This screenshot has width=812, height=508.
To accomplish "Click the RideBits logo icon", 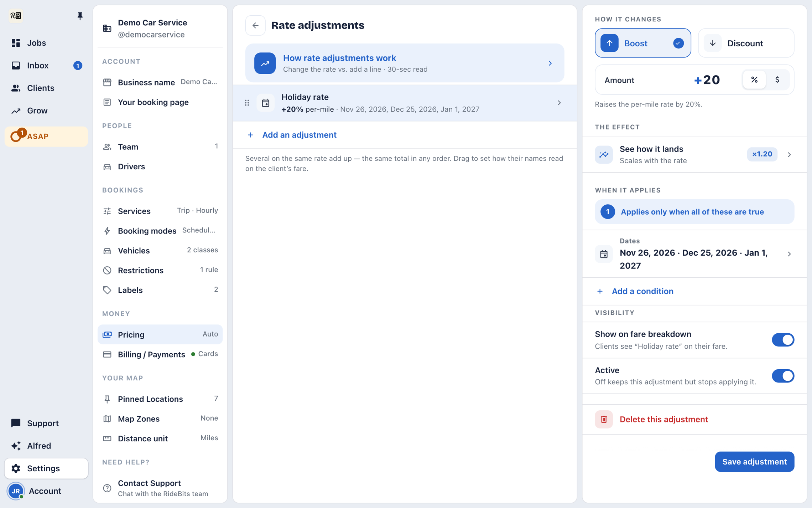I will [x=16, y=16].
